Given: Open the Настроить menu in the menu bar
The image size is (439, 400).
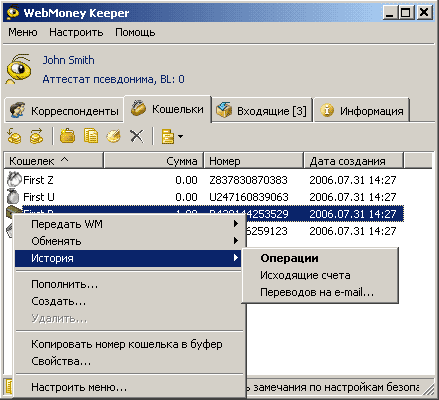Looking at the screenshot, I should click(x=76, y=32).
